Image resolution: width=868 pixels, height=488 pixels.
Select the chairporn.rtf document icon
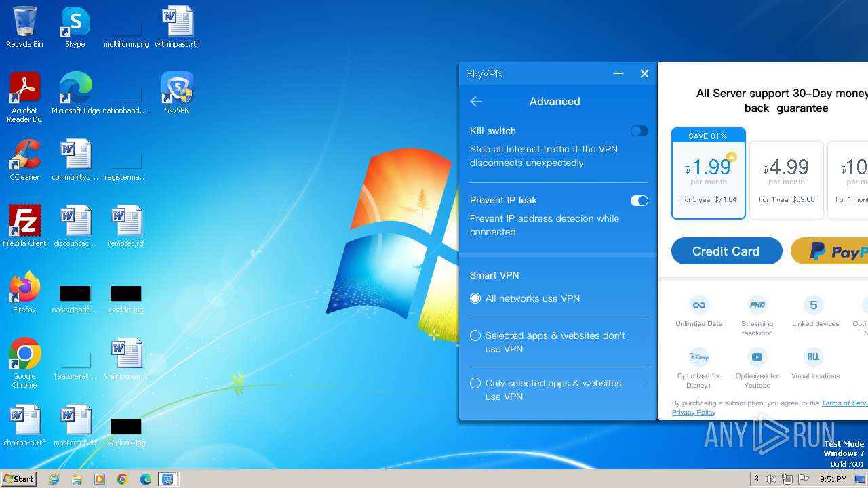[x=24, y=426]
